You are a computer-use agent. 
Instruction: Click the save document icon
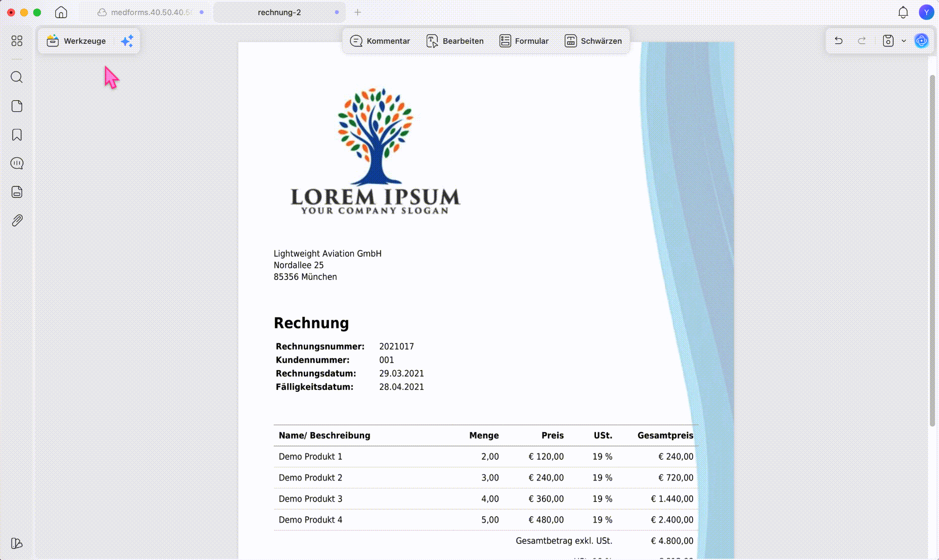tap(888, 41)
